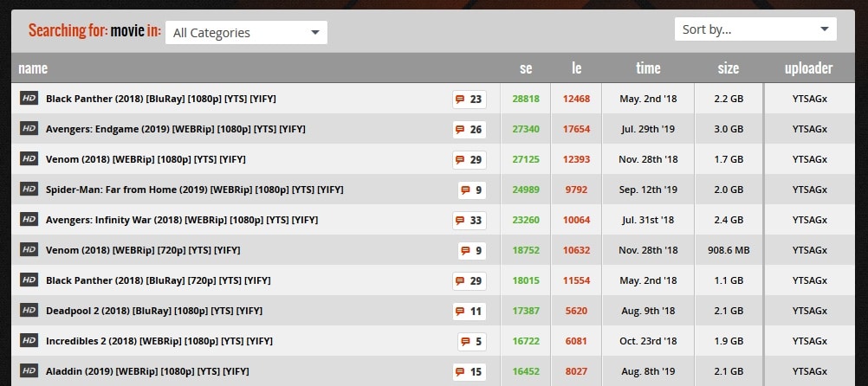Click the date Sep. 12th '19
The image size is (868, 386).
pos(648,190)
